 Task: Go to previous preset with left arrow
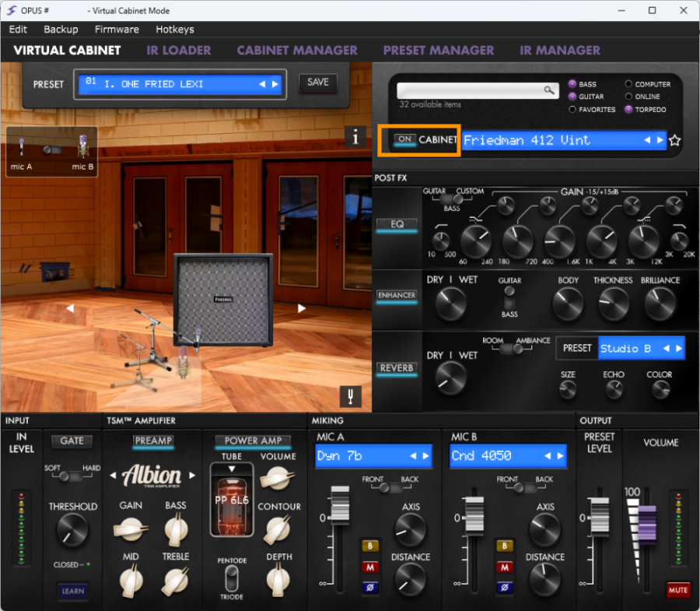pos(262,84)
